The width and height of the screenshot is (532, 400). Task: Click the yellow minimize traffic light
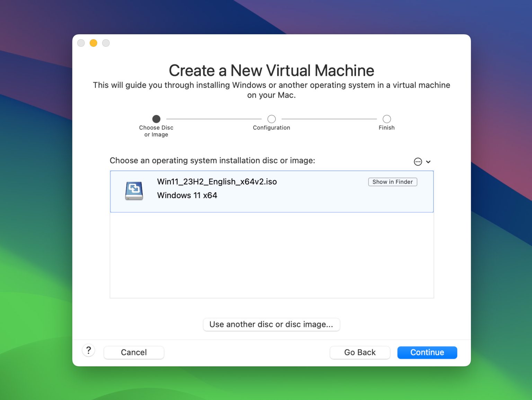tap(93, 43)
